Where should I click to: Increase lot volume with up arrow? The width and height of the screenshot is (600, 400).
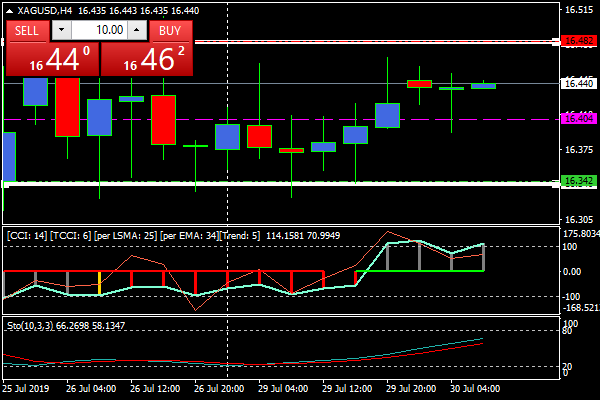point(138,30)
